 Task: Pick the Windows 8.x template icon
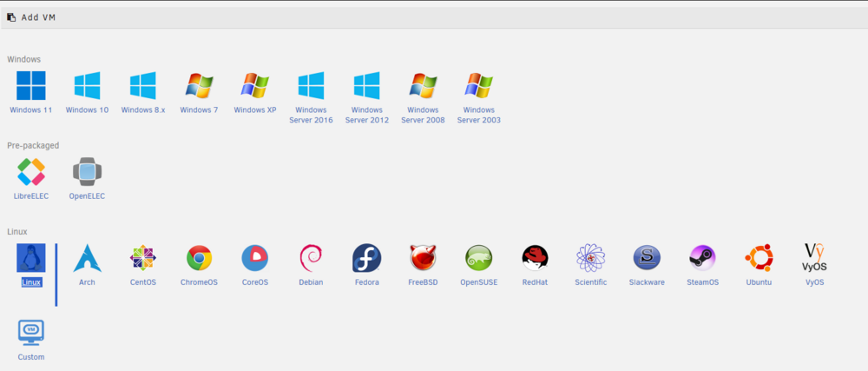(x=143, y=85)
